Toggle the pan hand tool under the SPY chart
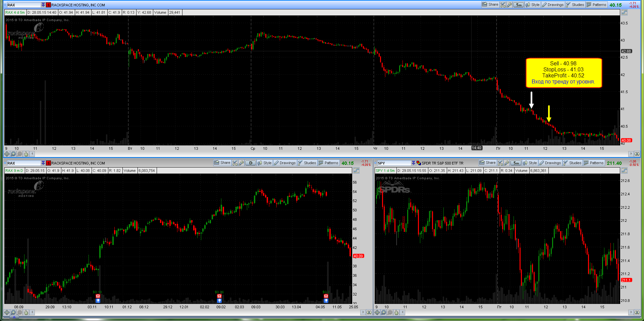Viewport: 644px width, 321px height. tap(396, 312)
